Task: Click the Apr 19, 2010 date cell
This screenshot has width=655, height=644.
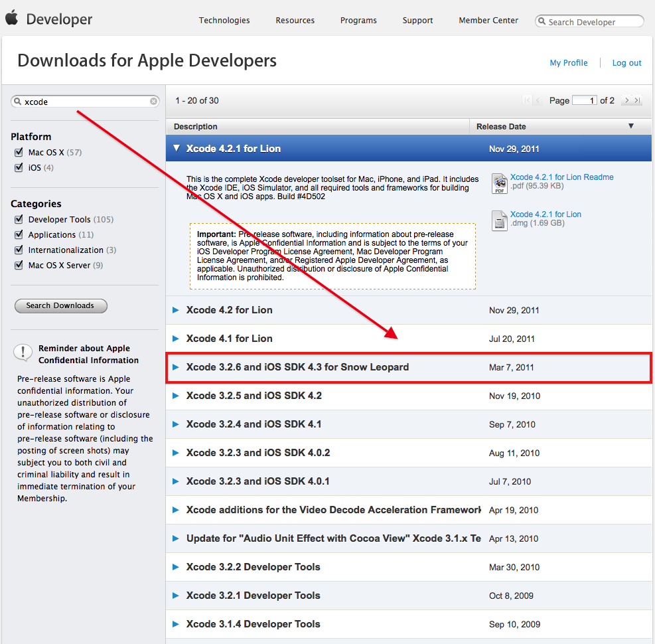Action: click(514, 510)
